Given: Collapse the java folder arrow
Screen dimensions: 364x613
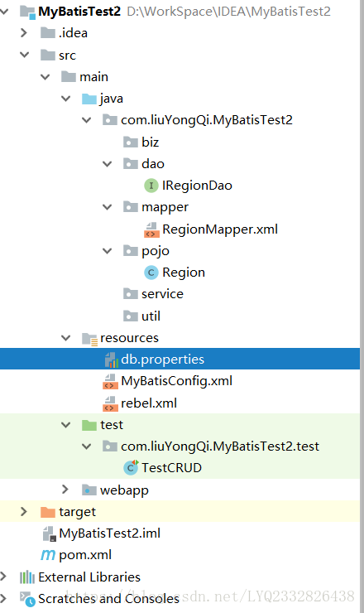Looking at the screenshot, I should (66, 99).
